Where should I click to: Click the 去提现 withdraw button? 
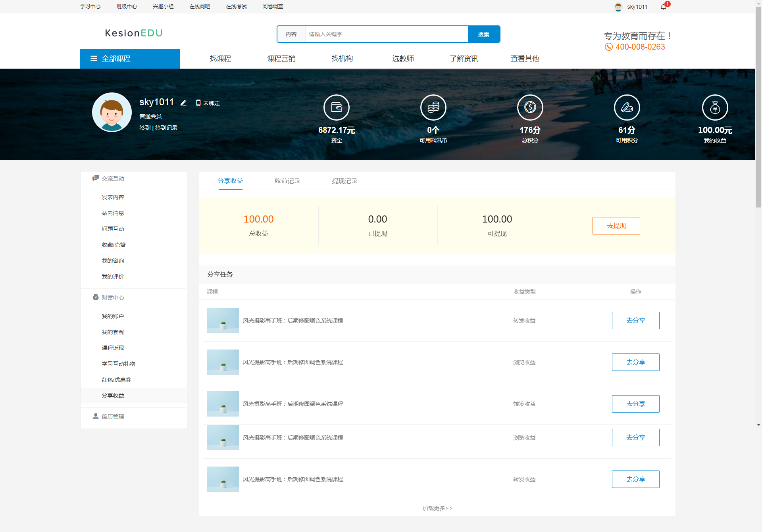(x=616, y=226)
